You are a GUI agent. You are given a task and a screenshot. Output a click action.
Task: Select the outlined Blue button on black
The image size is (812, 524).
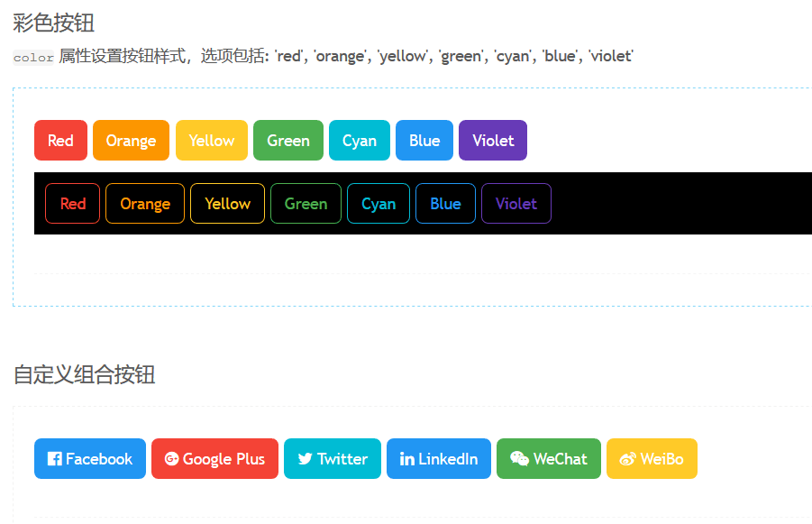445,204
